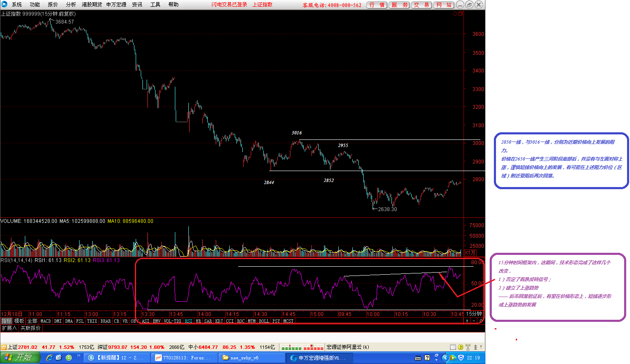Click the 中小 6484.77 index in status bar
630x364 pixels.
click(203, 347)
